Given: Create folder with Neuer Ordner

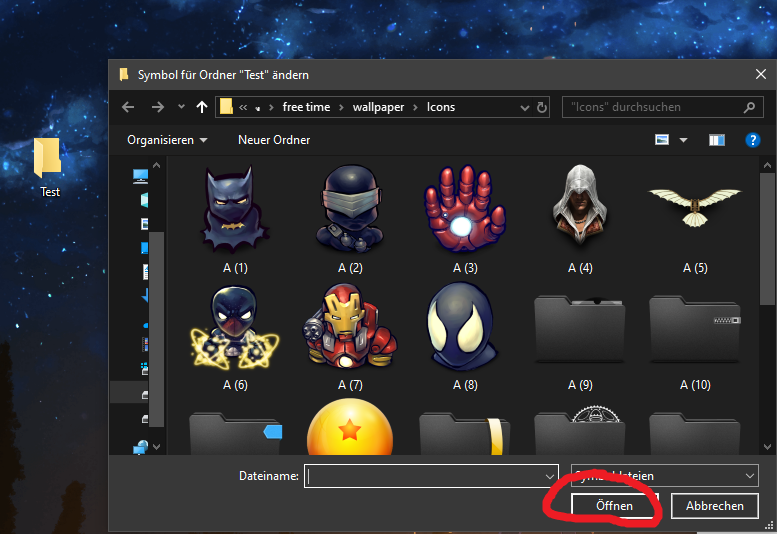Looking at the screenshot, I should pyautogui.click(x=274, y=140).
